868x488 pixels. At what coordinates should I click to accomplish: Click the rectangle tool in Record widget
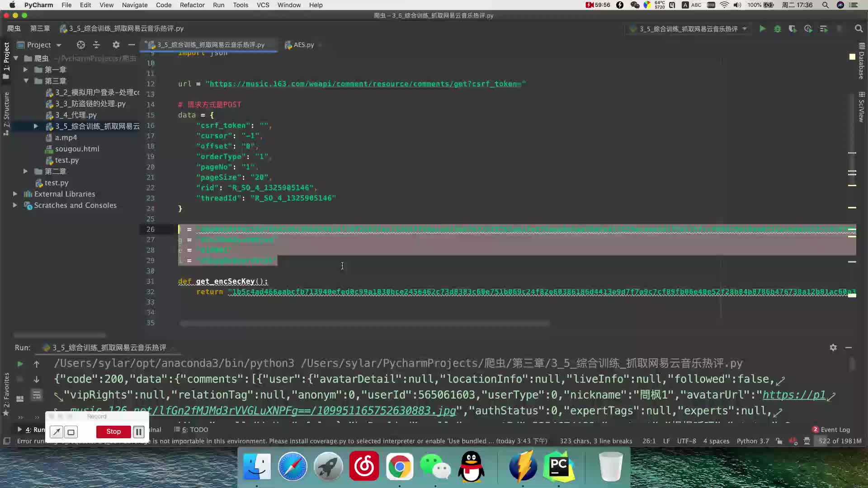(x=71, y=432)
